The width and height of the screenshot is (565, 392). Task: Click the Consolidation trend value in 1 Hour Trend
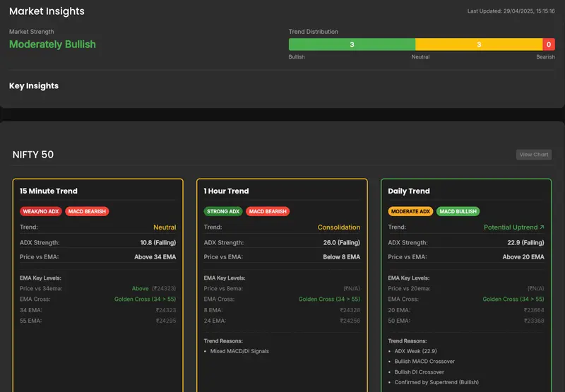point(339,227)
